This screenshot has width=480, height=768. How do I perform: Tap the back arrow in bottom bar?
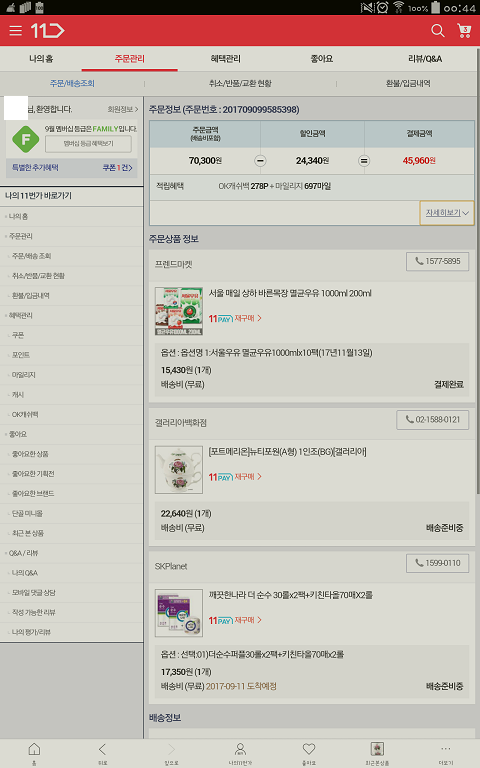pos(102,753)
